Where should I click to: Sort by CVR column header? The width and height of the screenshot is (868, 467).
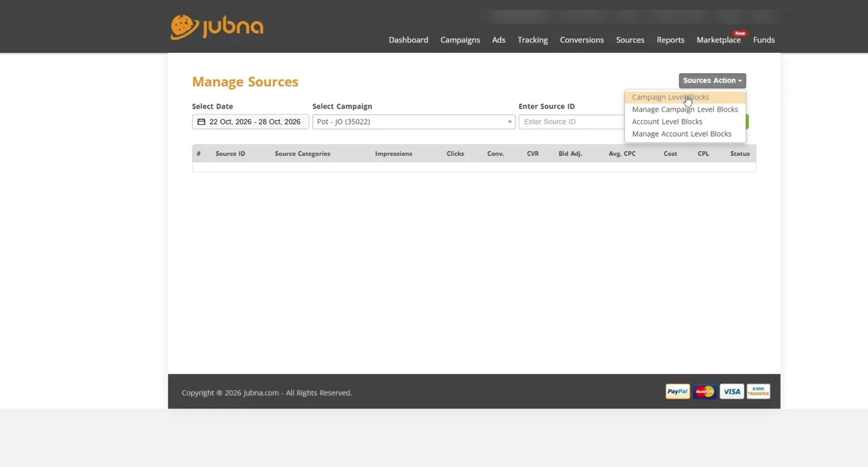tap(533, 154)
